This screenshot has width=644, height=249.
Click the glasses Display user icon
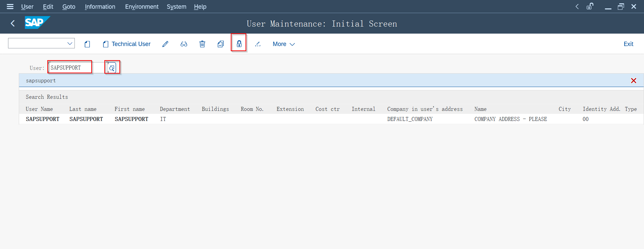point(184,44)
